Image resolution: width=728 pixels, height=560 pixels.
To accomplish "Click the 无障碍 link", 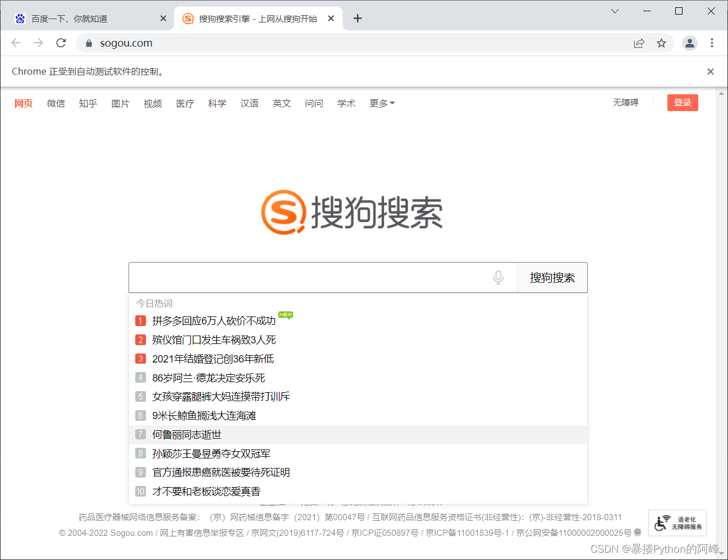I will [625, 102].
